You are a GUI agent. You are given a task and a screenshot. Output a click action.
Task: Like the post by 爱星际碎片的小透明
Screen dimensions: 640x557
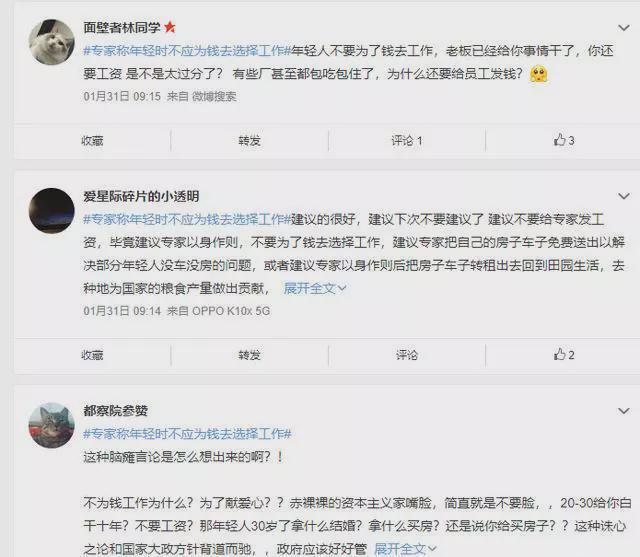tap(564, 355)
